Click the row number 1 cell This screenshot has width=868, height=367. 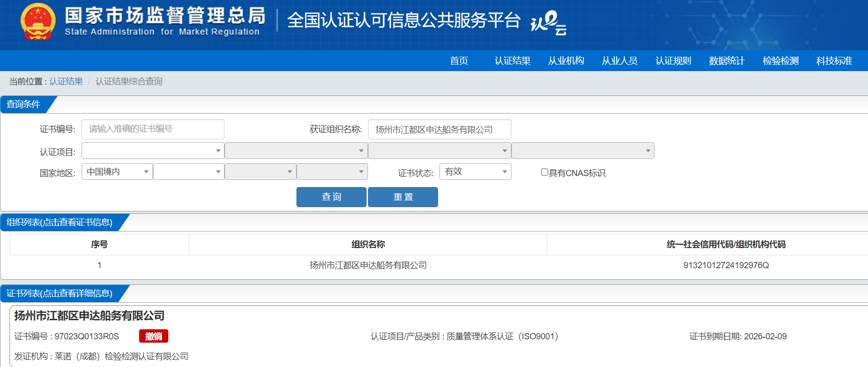coord(99,265)
